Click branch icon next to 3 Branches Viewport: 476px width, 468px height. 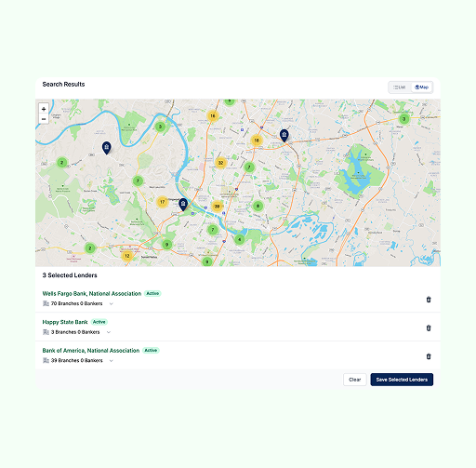[46, 332]
